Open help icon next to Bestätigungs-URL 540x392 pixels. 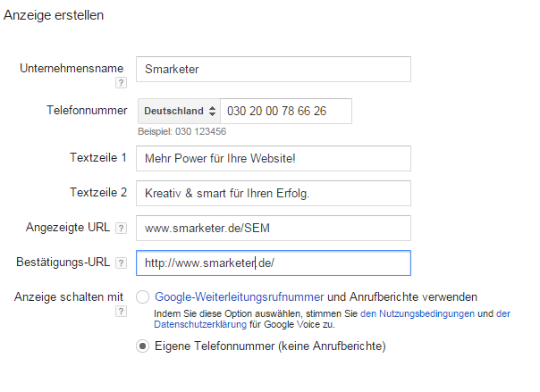(x=121, y=263)
